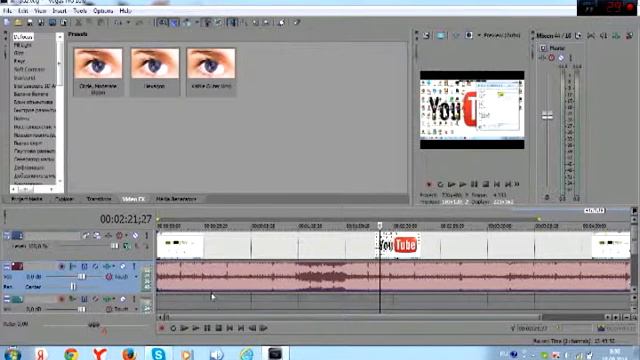Open the View menu
This screenshot has height=360, width=640.
[40, 11]
